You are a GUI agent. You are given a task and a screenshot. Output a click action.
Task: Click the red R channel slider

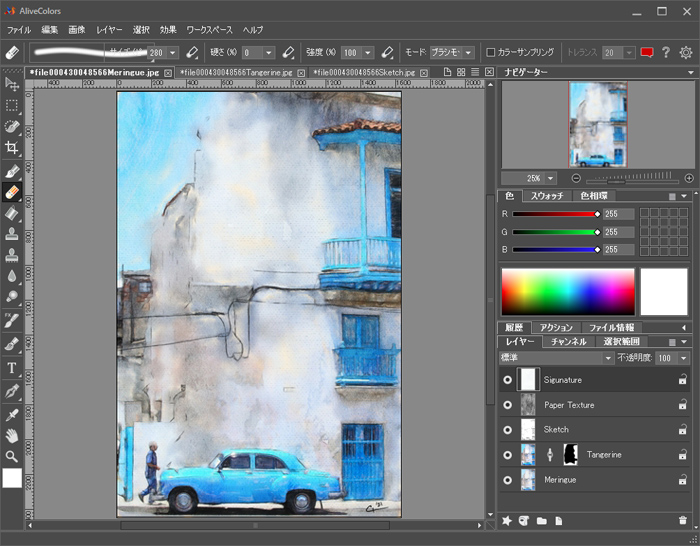[x=556, y=214]
